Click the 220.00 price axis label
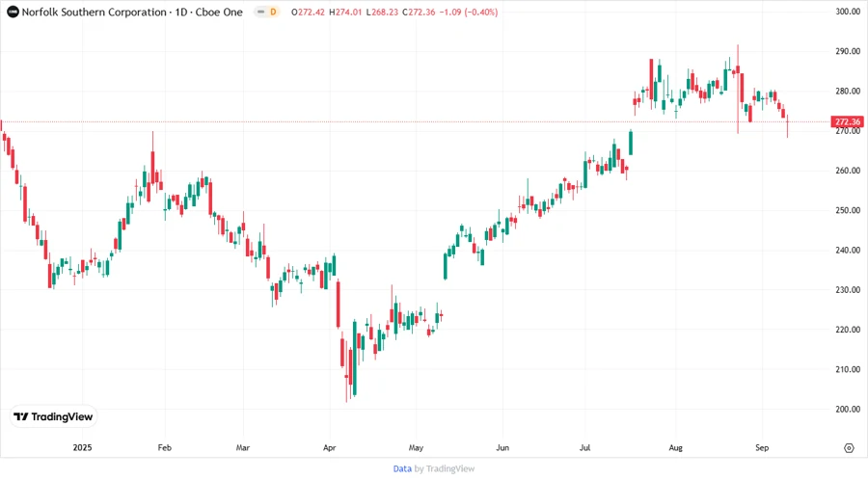 tap(848, 330)
